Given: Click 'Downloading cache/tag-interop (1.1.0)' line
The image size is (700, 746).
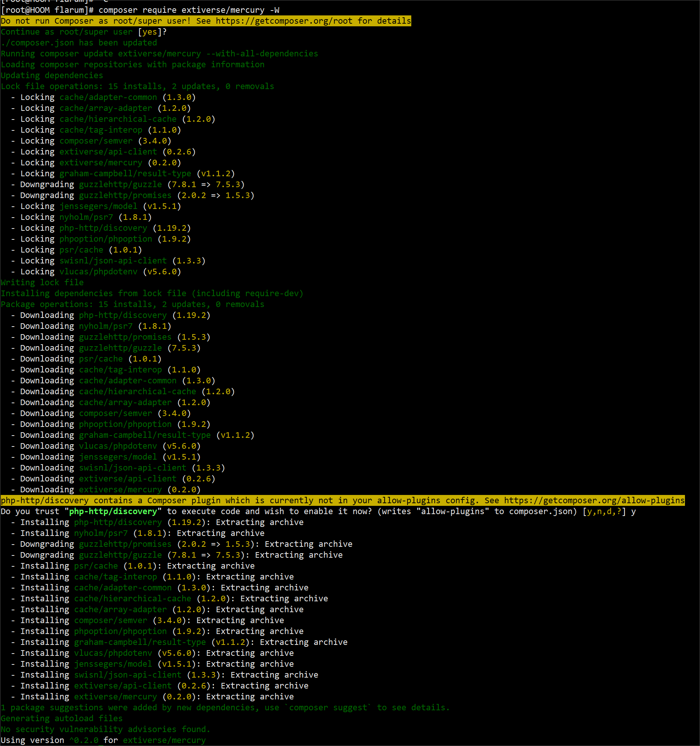Looking at the screenshot, I should coord(106,370).
